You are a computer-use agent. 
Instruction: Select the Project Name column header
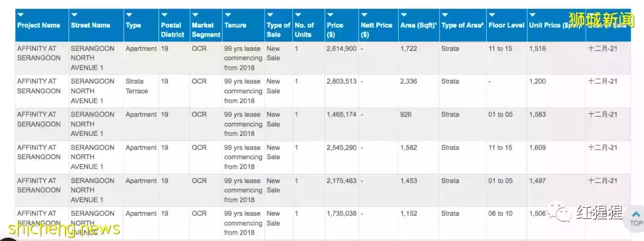click(38, 25)
